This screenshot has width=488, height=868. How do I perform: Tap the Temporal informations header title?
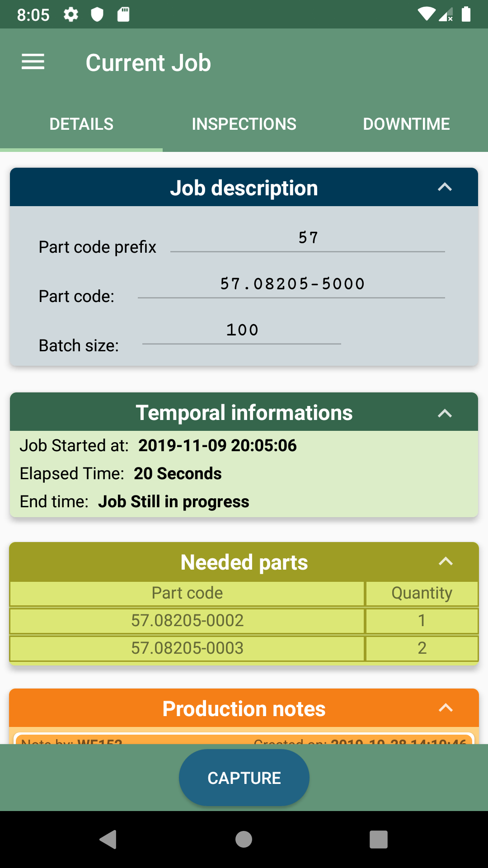coord(244,413)
